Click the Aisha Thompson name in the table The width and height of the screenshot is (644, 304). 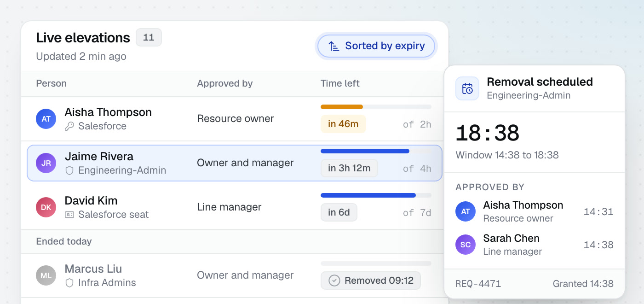pos(108,112)
